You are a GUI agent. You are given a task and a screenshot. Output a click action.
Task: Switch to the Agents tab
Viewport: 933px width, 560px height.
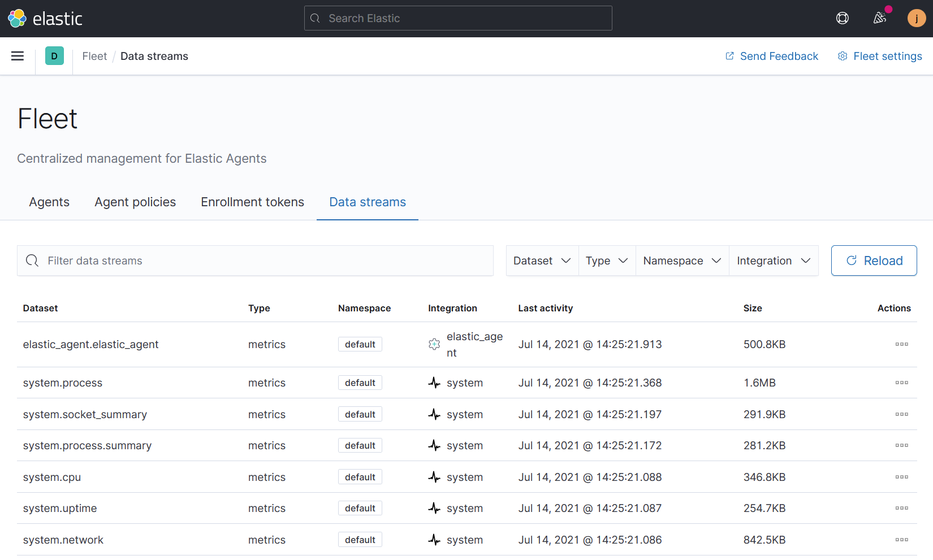(49, 202)
